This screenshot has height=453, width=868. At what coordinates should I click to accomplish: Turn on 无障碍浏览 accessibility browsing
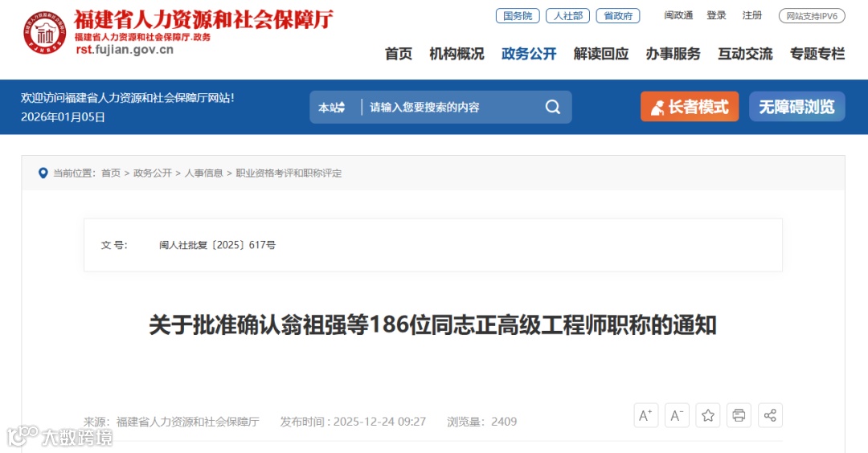pyautogui.click(x=796, y=107)
